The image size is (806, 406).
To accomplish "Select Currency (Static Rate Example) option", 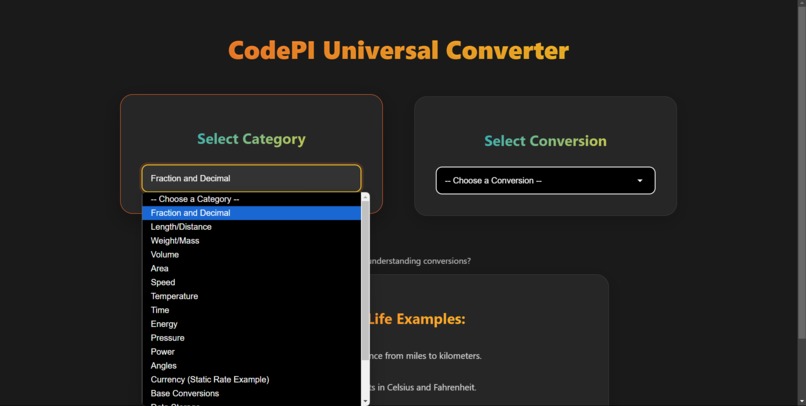I will 251,379.
